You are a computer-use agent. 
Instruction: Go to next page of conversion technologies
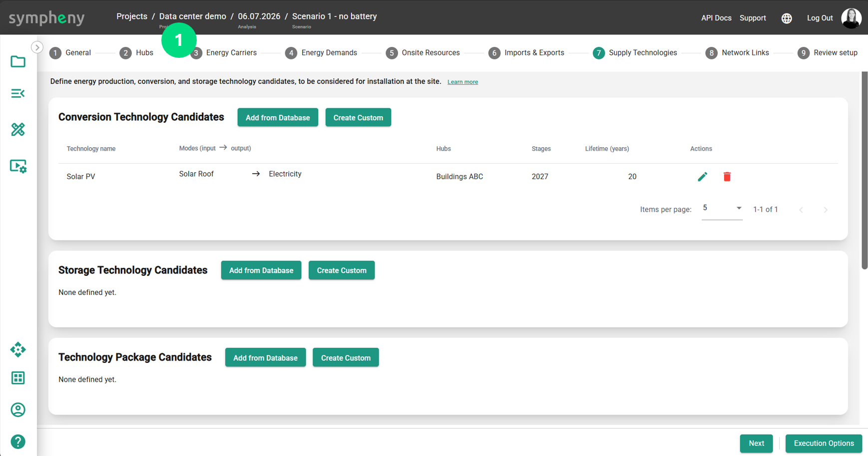(826, 210)
